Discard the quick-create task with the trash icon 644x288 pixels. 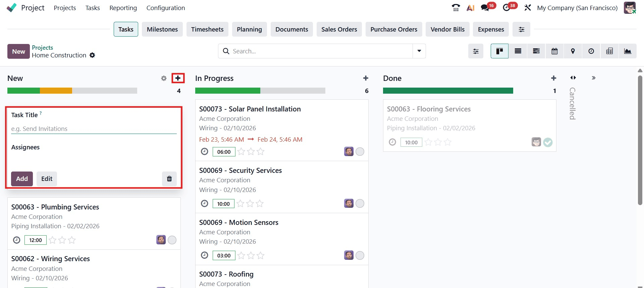pos(169,179)
